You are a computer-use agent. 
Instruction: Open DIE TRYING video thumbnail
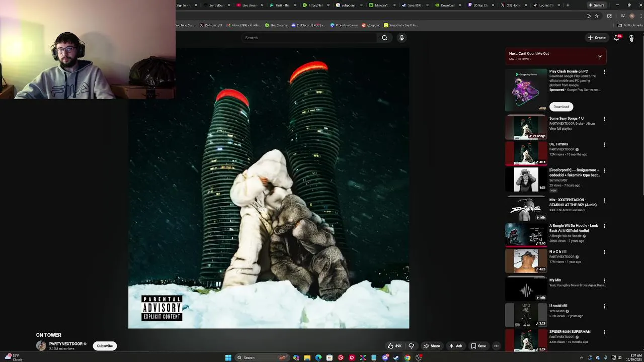[526, 153]
